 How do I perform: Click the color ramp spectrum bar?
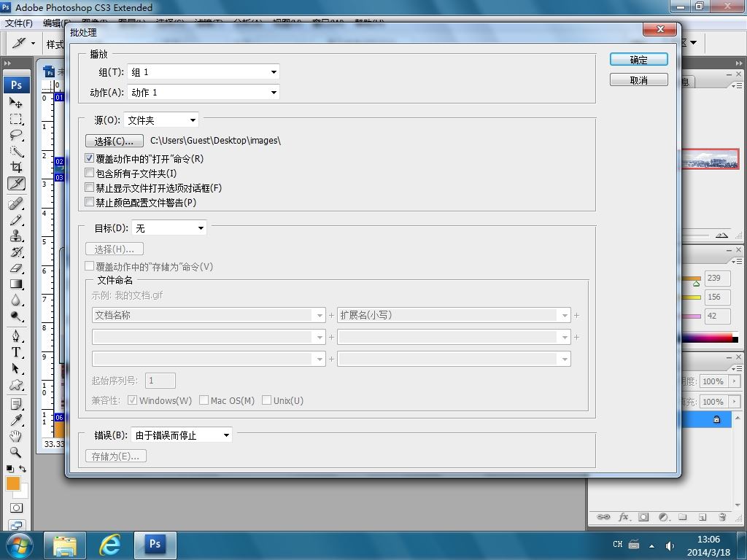coord(710,338)
